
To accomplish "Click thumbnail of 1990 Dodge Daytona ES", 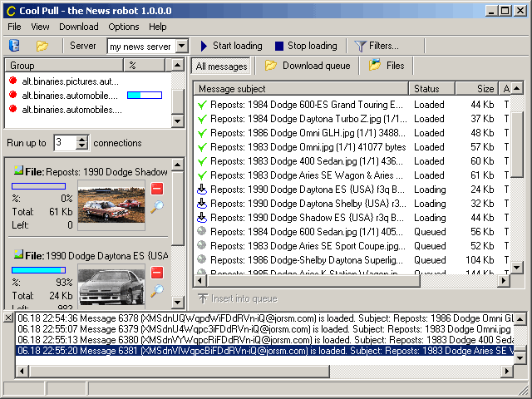I will [x=111, y=287].
